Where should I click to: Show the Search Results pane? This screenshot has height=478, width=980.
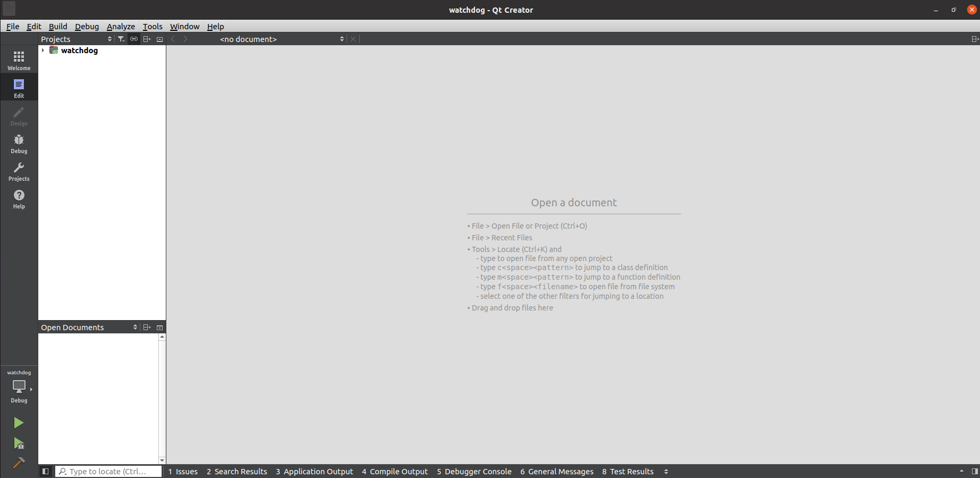pyautogui.click(x=237, y=471)
